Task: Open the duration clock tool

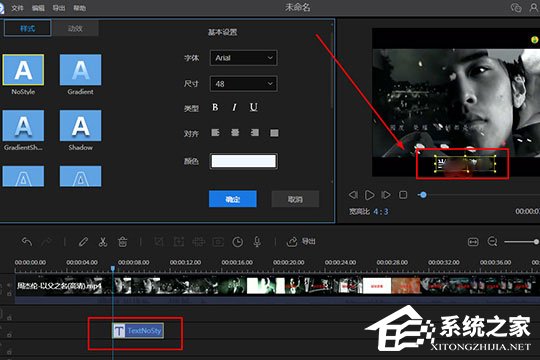Action: click(238, 242)
